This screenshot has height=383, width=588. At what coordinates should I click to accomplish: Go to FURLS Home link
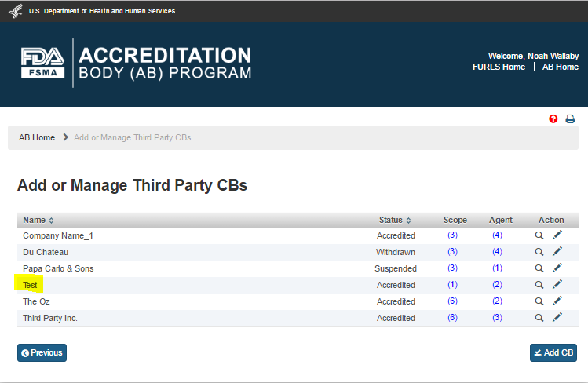point(499,67)
